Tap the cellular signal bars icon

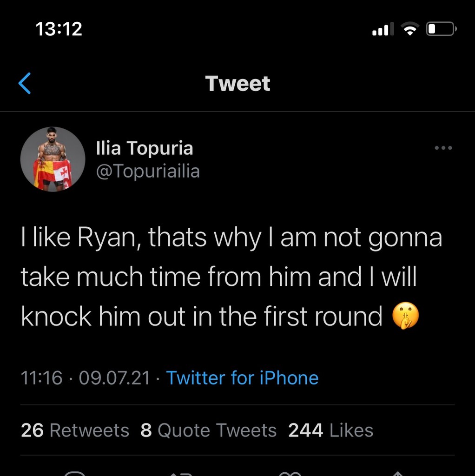(383, 30)
